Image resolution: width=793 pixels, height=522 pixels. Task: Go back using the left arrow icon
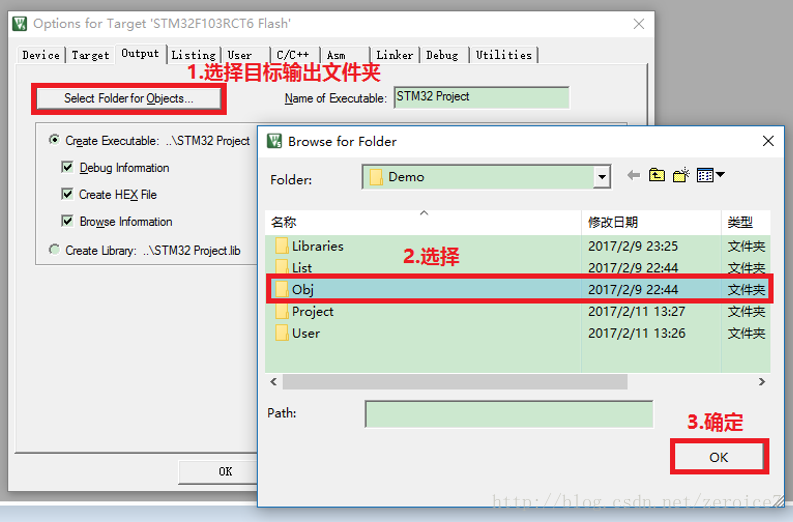(x=633, y=175)
